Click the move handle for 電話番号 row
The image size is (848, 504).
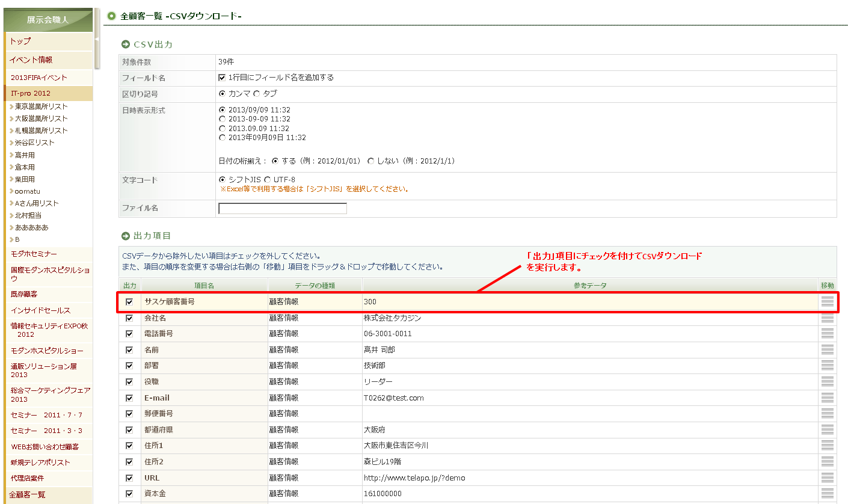coord(827,334)
